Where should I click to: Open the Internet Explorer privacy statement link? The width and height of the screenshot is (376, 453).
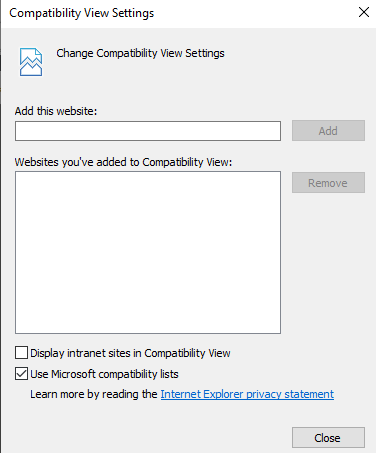[x=247, y=394]
